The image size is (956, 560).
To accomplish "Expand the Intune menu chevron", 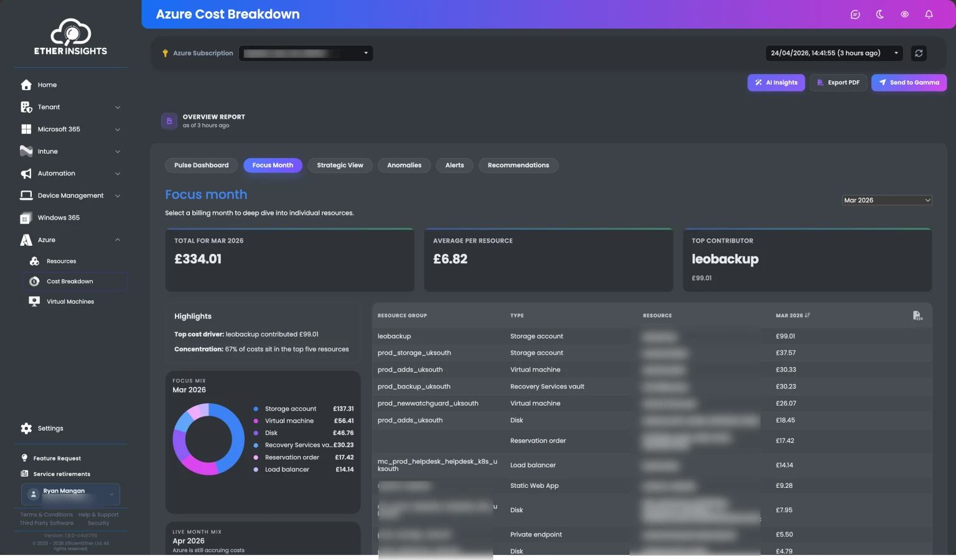I will pyautogui.click(x=118, y=151).
